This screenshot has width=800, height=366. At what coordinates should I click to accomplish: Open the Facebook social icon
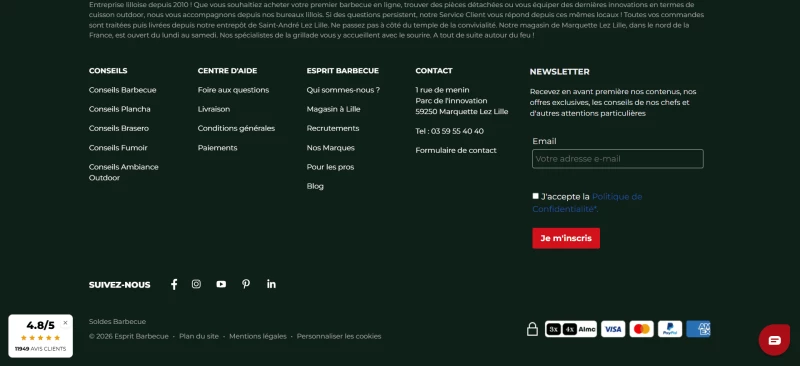174,284
